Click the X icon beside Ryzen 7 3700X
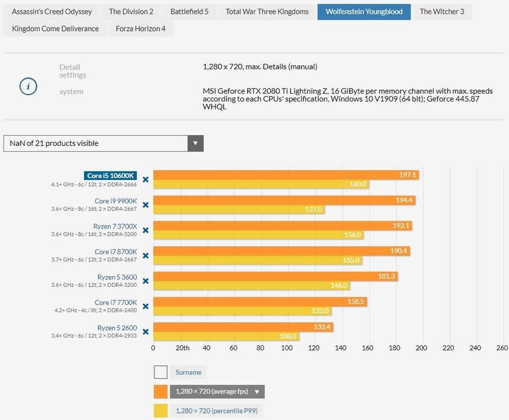 pyautogui.click(x=146, y=230)
